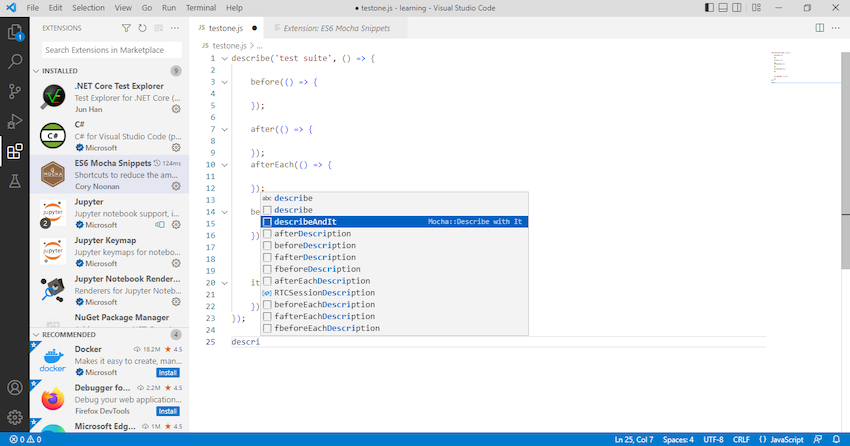Open gear menu for Jupyter Notebook Renderers
The height and width of the screenshot is (446, 850).
[x=176, y=302]
